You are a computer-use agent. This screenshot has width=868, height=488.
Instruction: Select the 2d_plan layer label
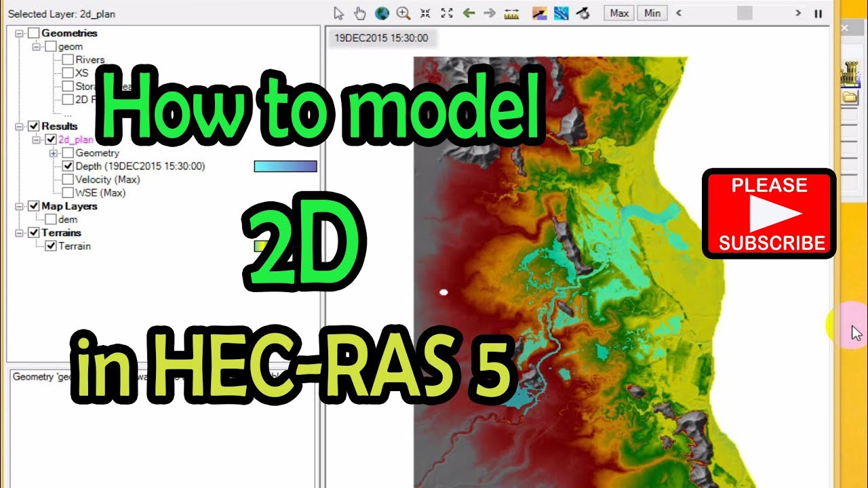pyautogui.click(x=75, y=140)
